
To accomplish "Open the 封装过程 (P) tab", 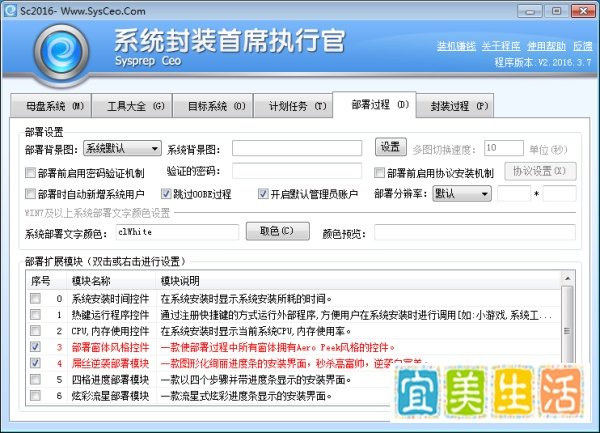I will tap(455, 106).
